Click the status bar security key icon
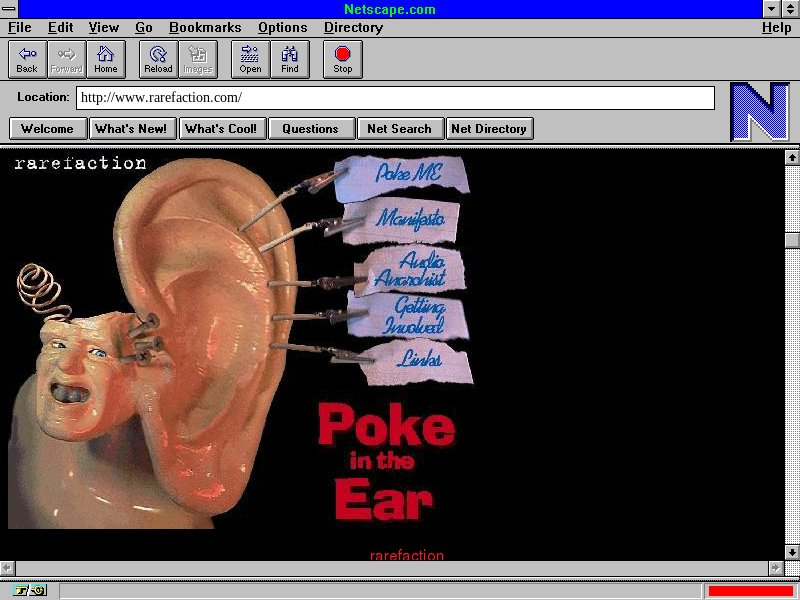Screen dimensions: 800x600 coord(30,590)
